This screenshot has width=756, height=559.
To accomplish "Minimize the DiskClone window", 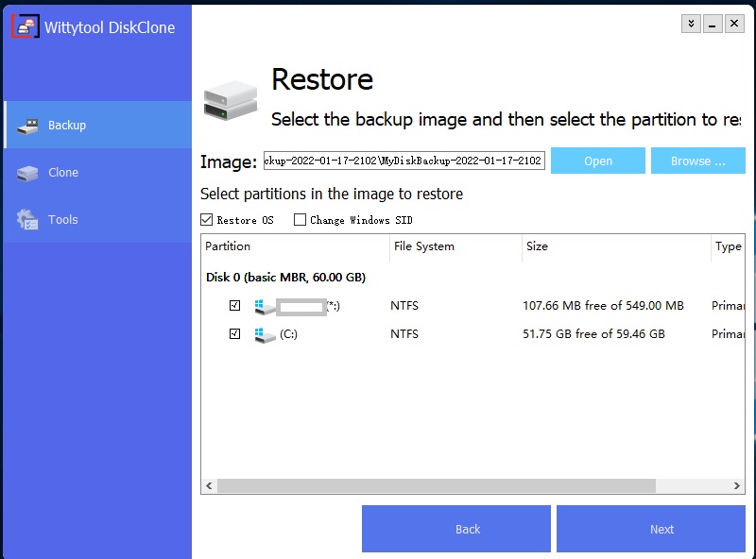I will coord(713,24).
